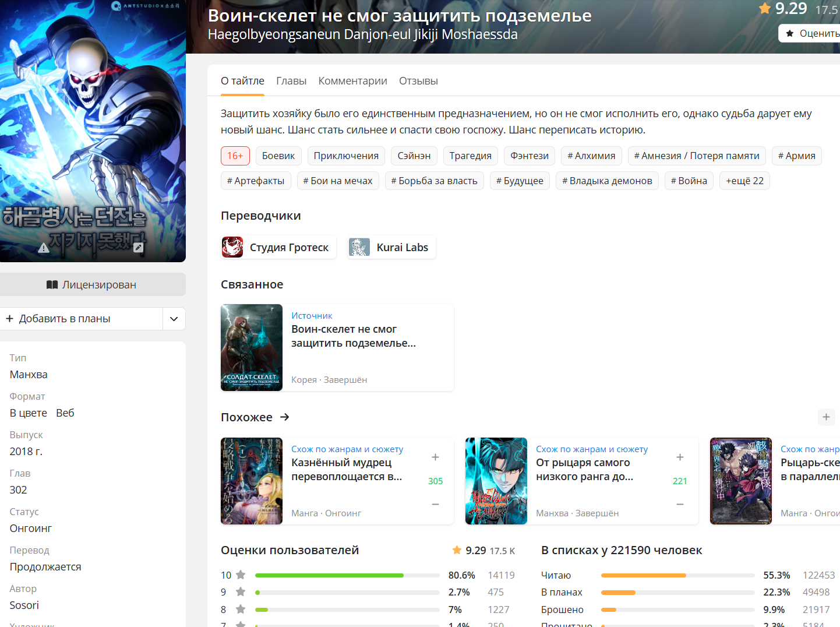The width and height of the screenshot is (840, 627).
Task: Click Рыцарь-скелет cover thumbnail
Action: 741,481
